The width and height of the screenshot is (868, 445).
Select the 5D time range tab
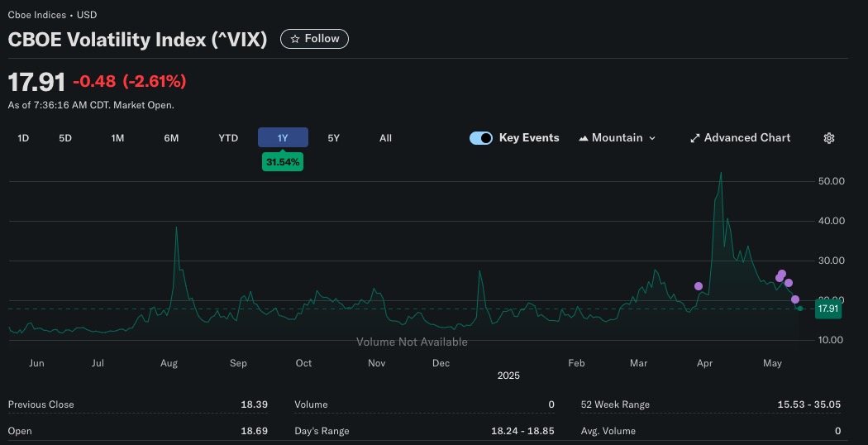65,138
